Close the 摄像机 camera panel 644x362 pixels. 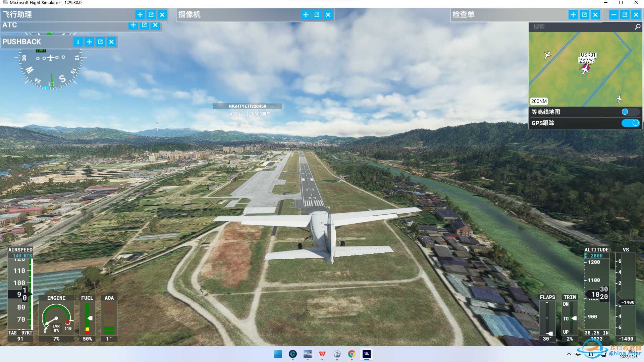(328, 15)
